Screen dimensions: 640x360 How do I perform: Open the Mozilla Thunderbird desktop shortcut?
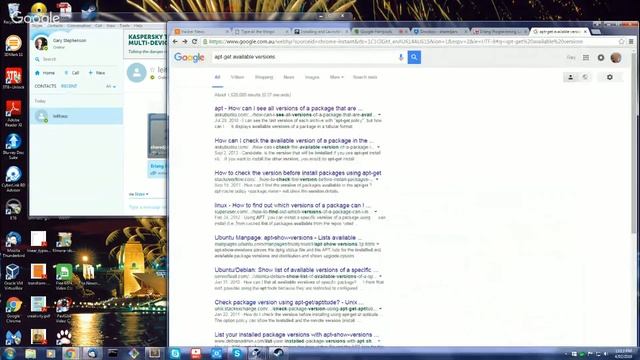pos(13,244)
